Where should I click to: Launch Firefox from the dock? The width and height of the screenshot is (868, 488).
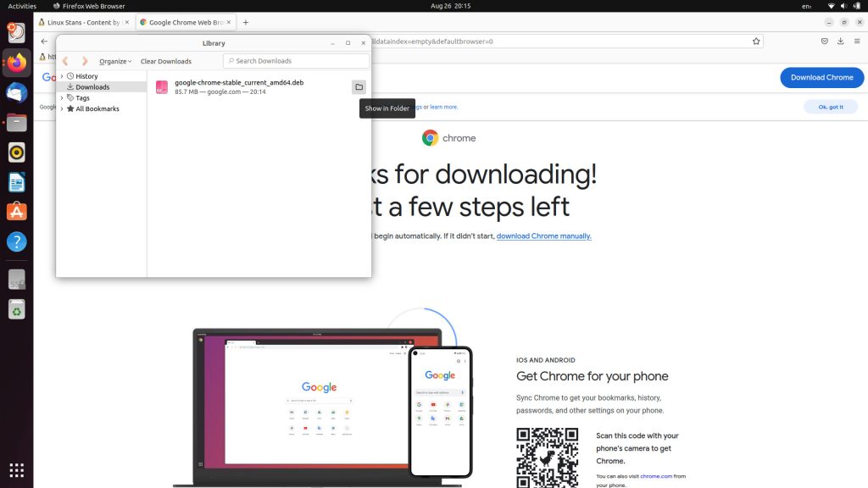coord(17,63)
